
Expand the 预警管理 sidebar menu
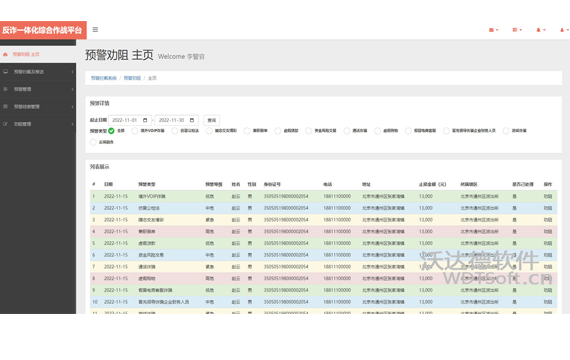click(38, 89)
